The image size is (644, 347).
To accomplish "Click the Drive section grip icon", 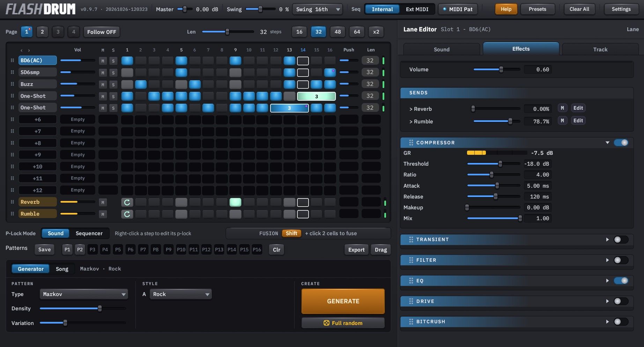I will tap(411, 301).
